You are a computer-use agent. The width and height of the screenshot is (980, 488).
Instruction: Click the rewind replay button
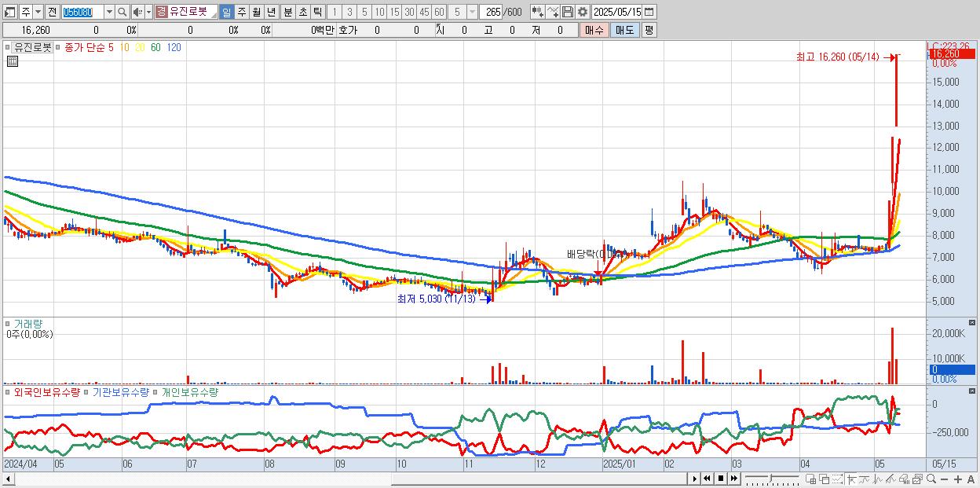[707, 479]
